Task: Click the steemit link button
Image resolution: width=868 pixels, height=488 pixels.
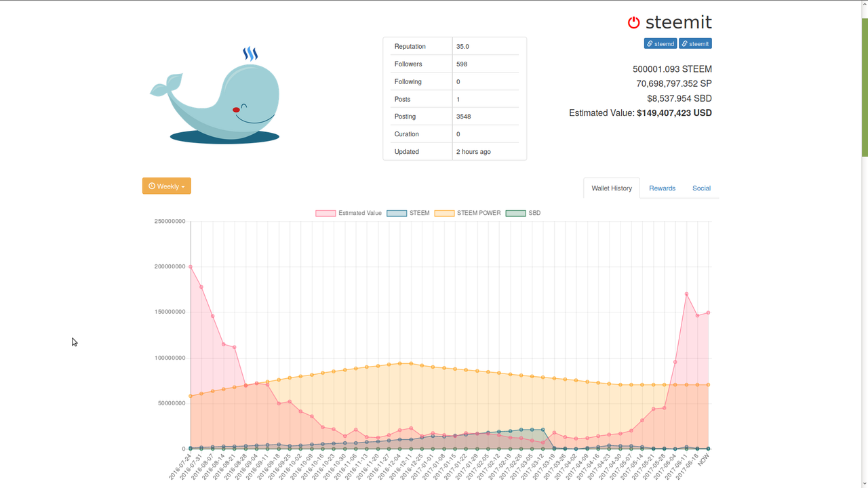Action: click(695, 43)
